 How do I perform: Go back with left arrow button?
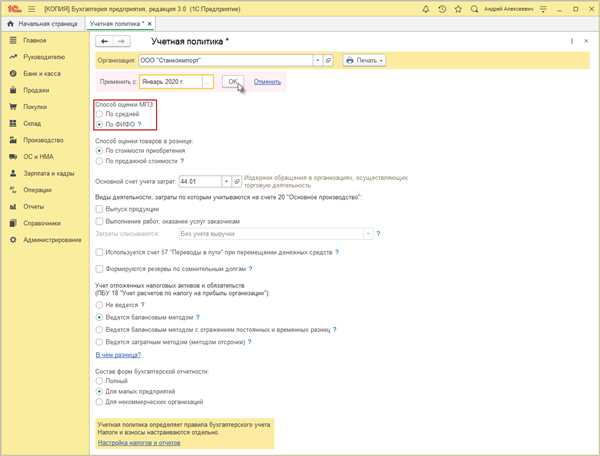point(104,41)
